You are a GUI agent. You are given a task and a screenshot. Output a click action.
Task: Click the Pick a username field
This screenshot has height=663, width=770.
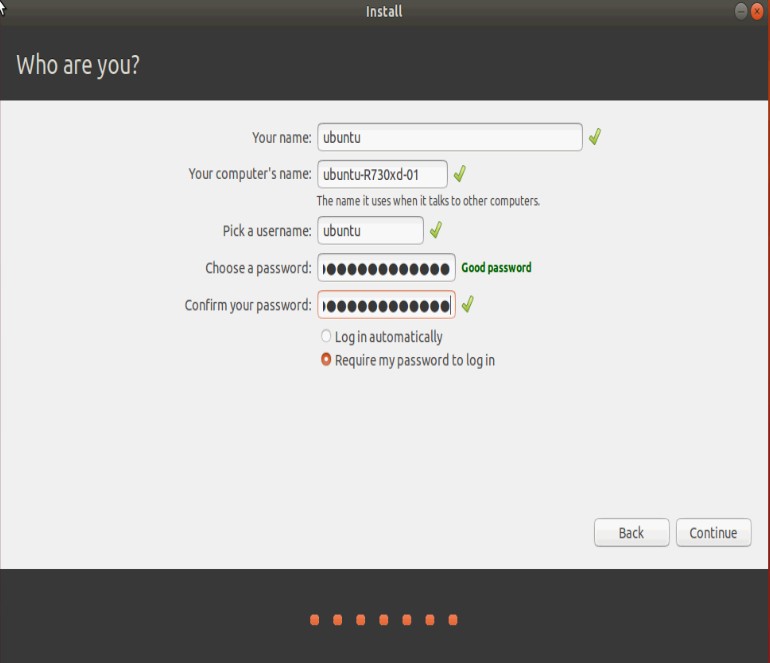click(370, 230)
